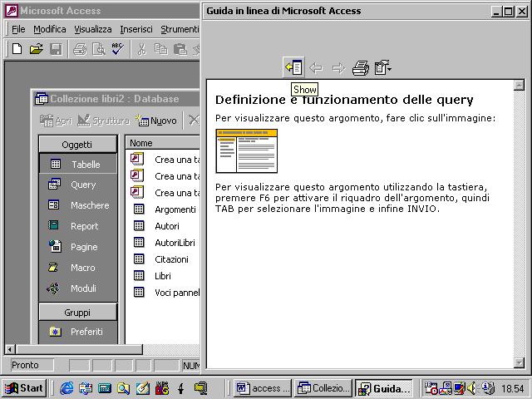Click the Gruppi group header
The height and width of the screenshot is (399, 532).
(x=77, y=313)
